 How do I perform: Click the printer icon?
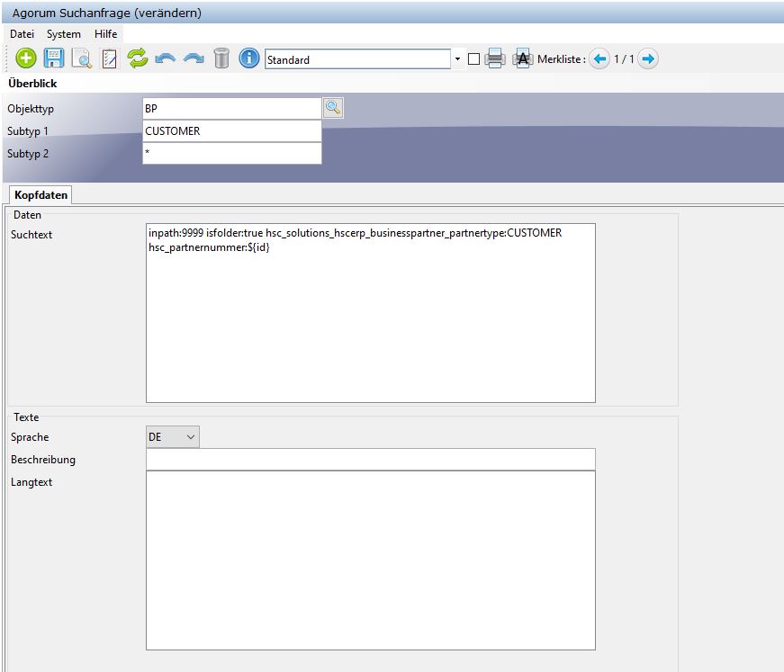[x=494, y=59]
